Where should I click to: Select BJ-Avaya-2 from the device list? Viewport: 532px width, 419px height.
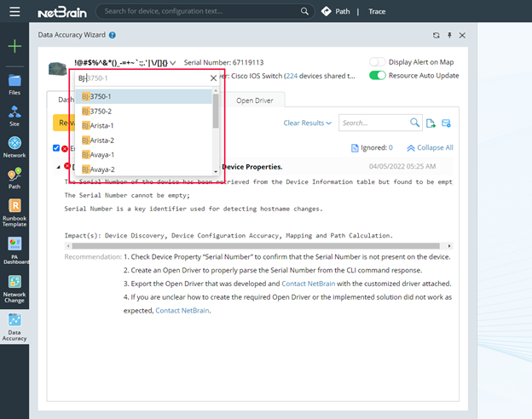pyautogui.click(x=143, y=169)
